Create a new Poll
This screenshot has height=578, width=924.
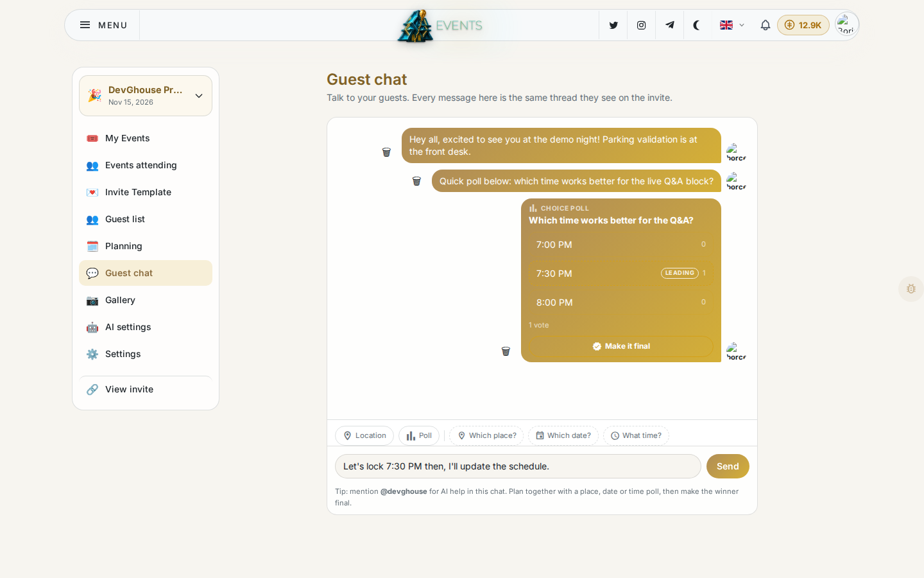tap(419, 435)
